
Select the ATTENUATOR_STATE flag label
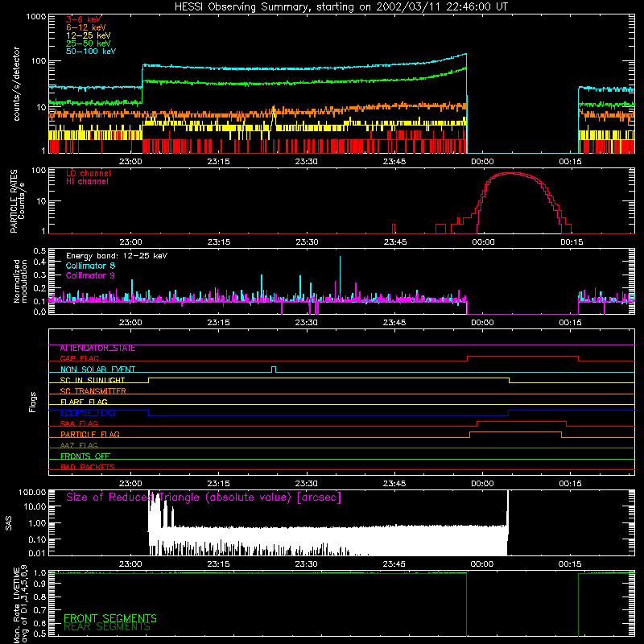97,349
